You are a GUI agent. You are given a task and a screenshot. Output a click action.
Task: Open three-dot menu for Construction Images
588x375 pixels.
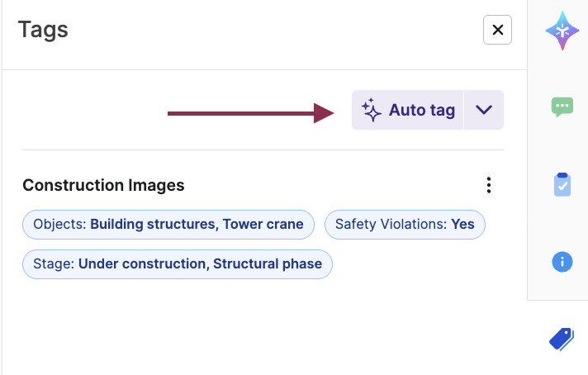tap(489, 185)
